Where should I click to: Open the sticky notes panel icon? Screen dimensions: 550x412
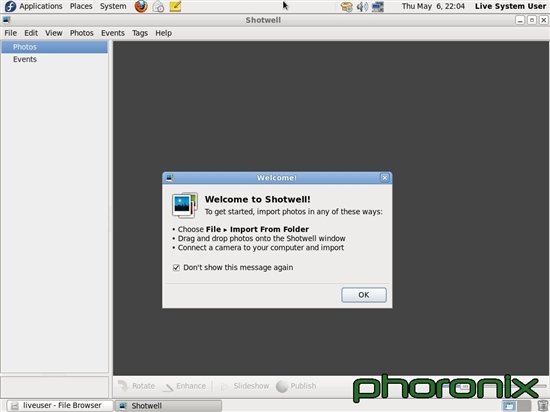click(x=175, y=6)
